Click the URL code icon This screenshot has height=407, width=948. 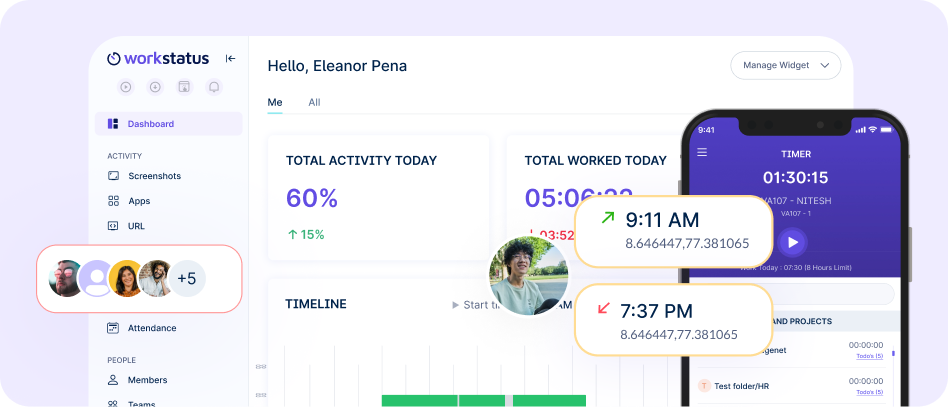pos(113,226)
